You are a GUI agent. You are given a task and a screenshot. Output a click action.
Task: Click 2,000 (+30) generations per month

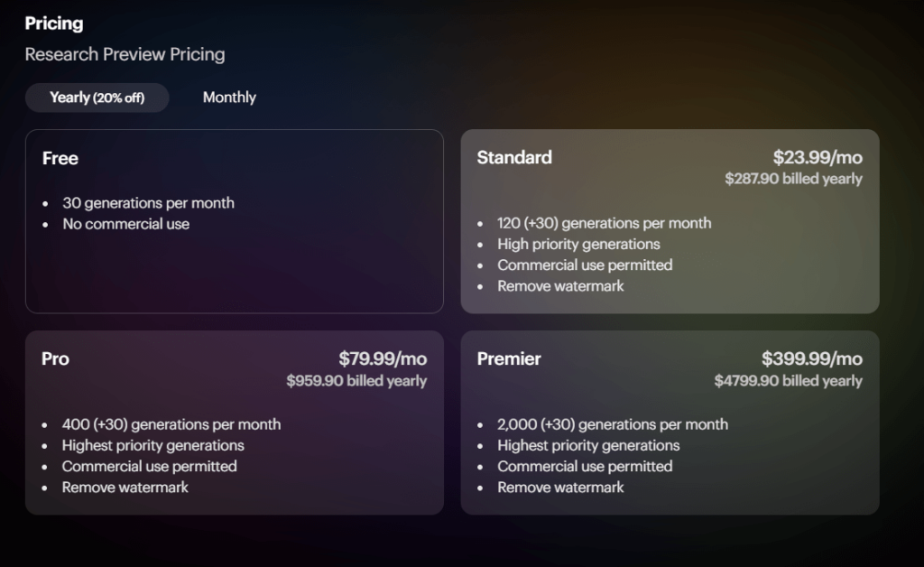tap(613, 424)
